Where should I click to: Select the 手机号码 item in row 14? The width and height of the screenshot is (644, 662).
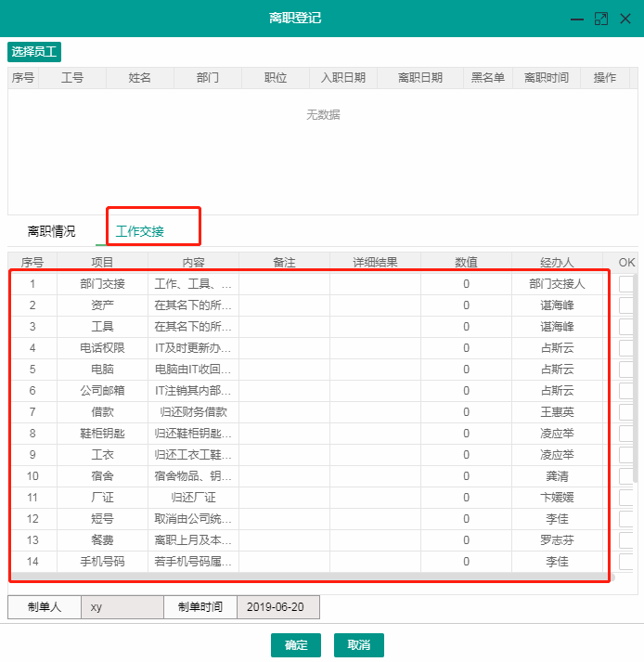pyautogui.click(x=102, y=562)
